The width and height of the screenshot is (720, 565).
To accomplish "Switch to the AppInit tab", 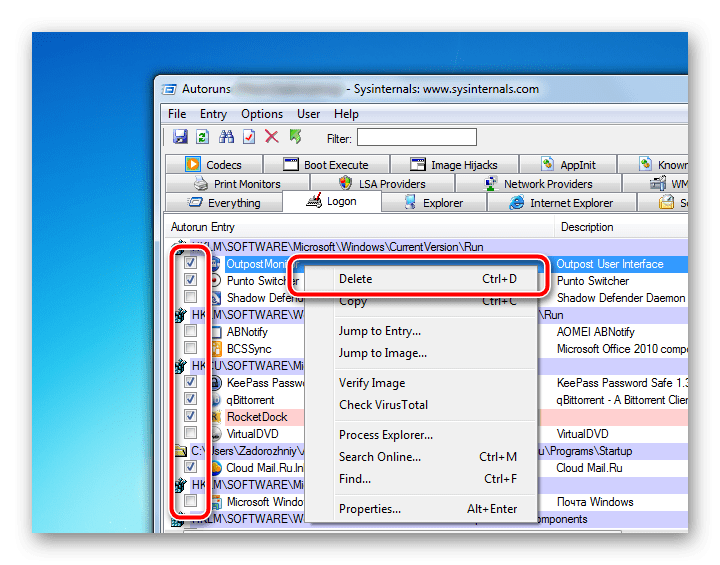I will point(568,164).
